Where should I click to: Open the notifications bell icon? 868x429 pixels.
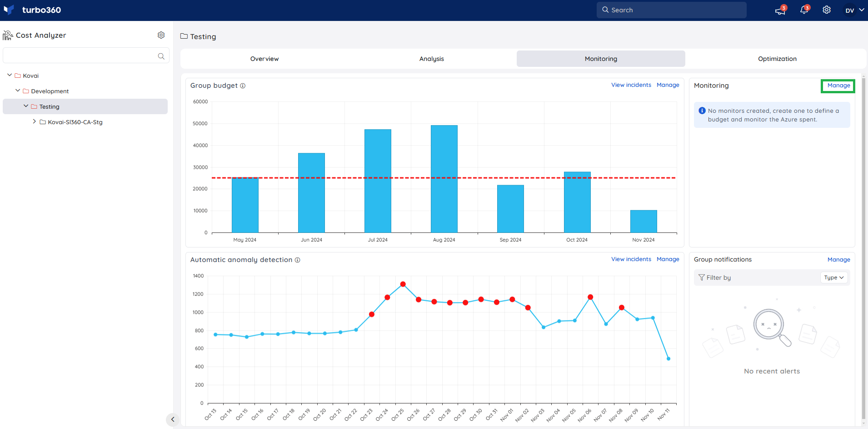pyautogui.click(x=804, y=10)
